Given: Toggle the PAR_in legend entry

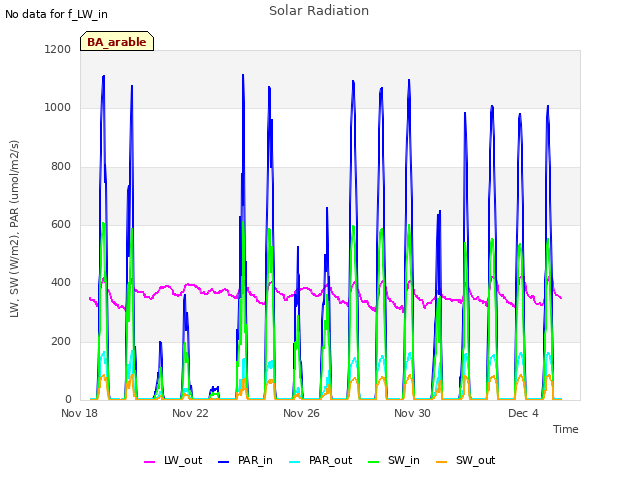Looking at the screenshot, I should pos(245,460).
